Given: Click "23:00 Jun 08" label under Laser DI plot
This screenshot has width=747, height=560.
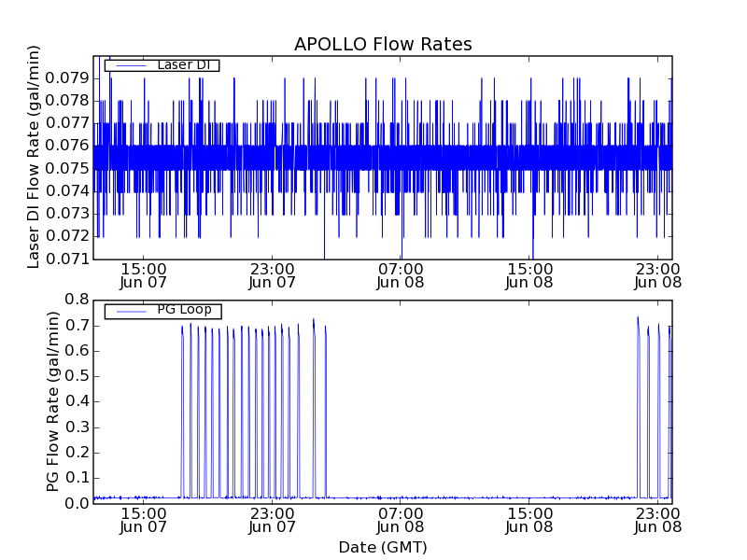Looking at the screenshot, I should pyautogui.click(x=658, y=275).
